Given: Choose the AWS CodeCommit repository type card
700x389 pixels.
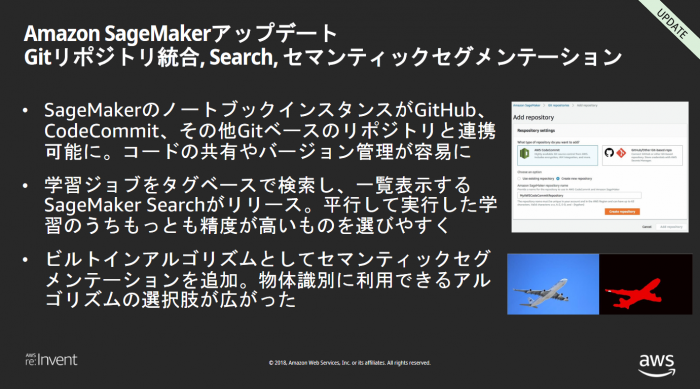Looking at the screenshot, I should point(557,155).
